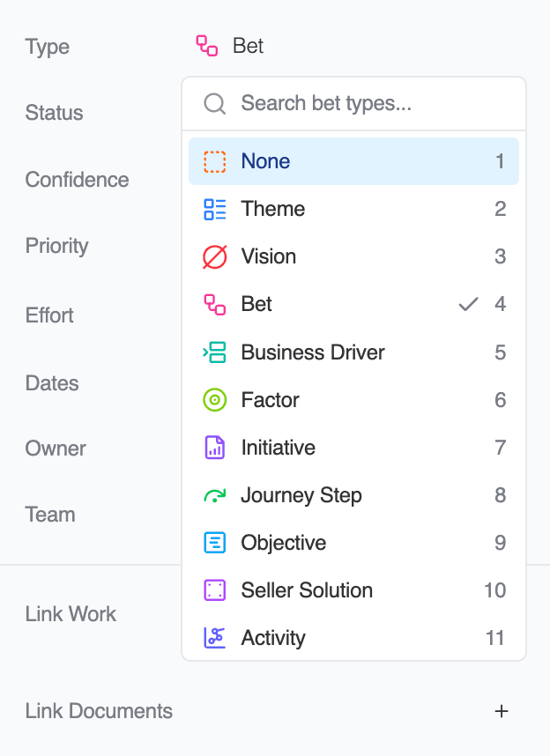
Task: Click the green Business Driver icon
Action: (x=215, y=352)
